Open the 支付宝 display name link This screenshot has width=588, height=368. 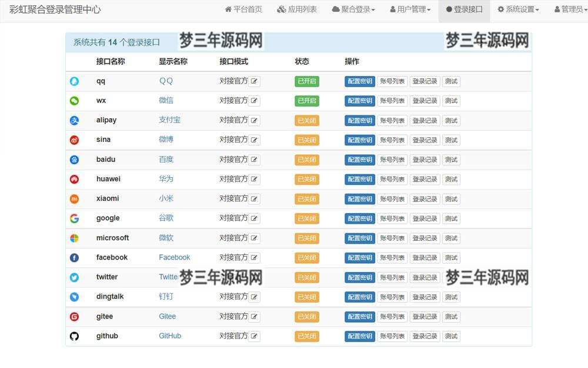click(169, 120)
